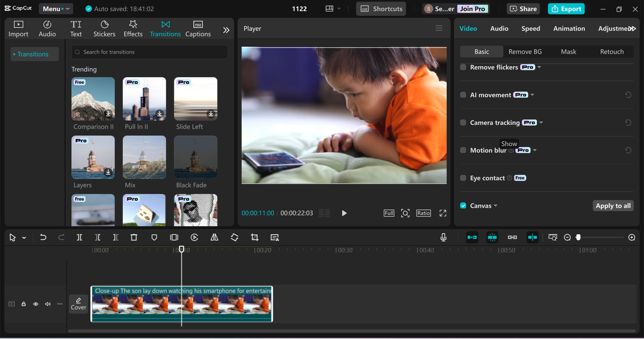Switch to the Speed tab
This screenshot has width=644, height=339.
[x=530, y=29]
